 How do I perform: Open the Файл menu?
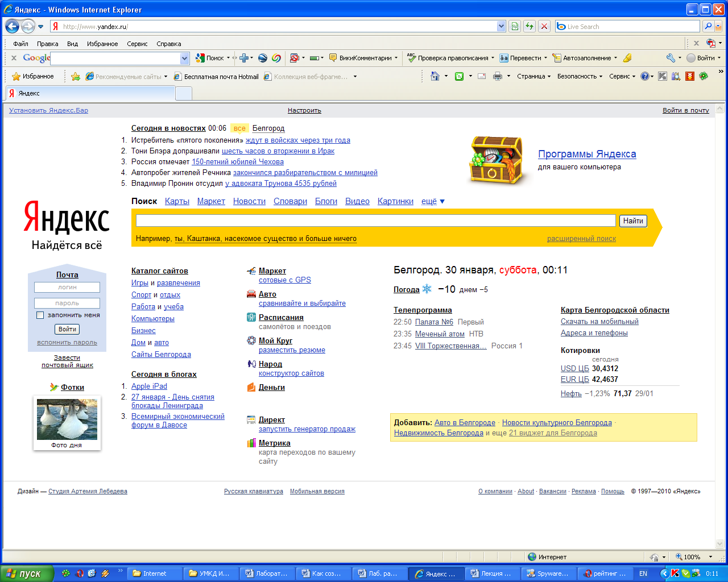coord(21,44)
